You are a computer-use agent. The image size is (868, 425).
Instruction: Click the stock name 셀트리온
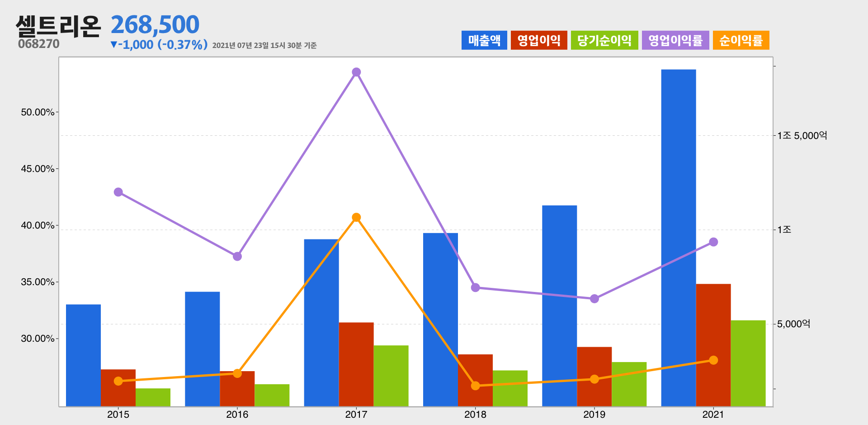tap(58, 26)
